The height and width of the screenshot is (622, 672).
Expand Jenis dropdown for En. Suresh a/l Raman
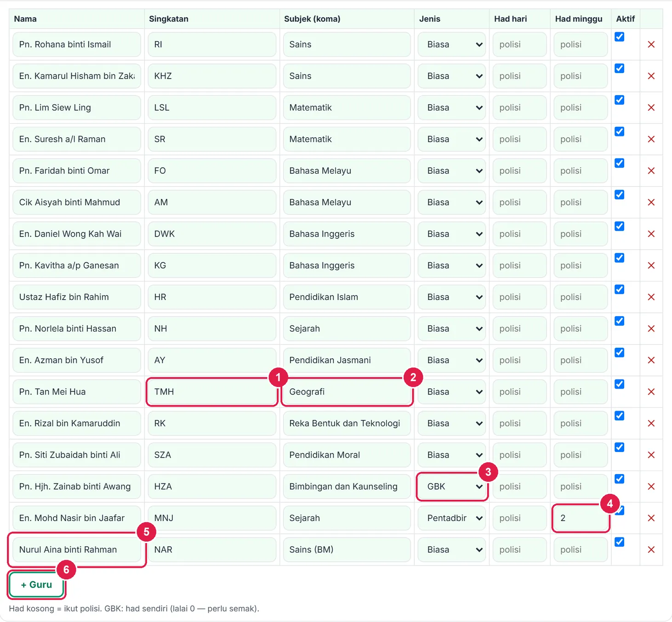click(451, 139)
